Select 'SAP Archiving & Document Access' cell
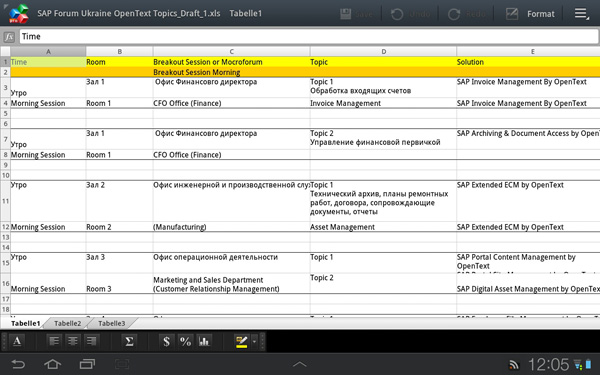This screenshot has width=600, height=375. point(528,139)
